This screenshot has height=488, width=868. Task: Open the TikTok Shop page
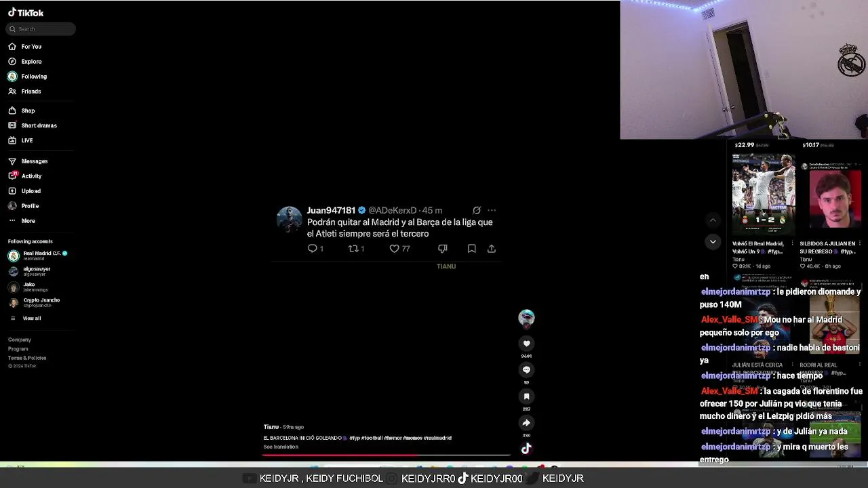click(x=22, y=110)
